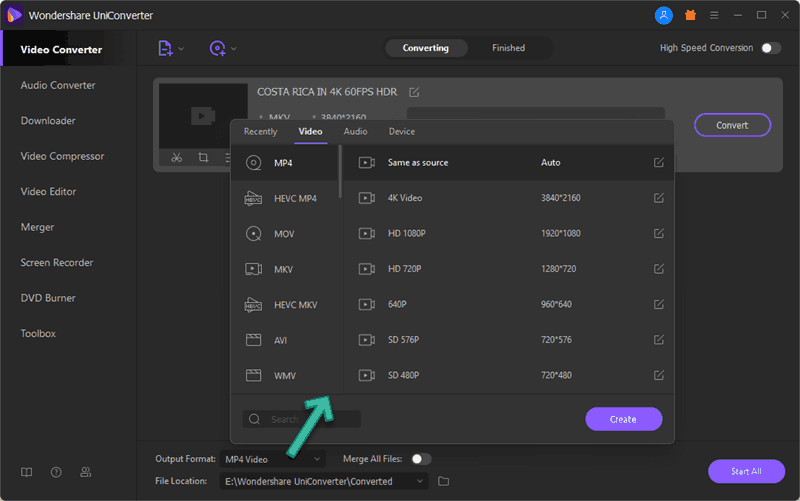This screenshot has height=501, width=800.
Task: Edit the 640P preset
Action: click(x=659, y=304)
